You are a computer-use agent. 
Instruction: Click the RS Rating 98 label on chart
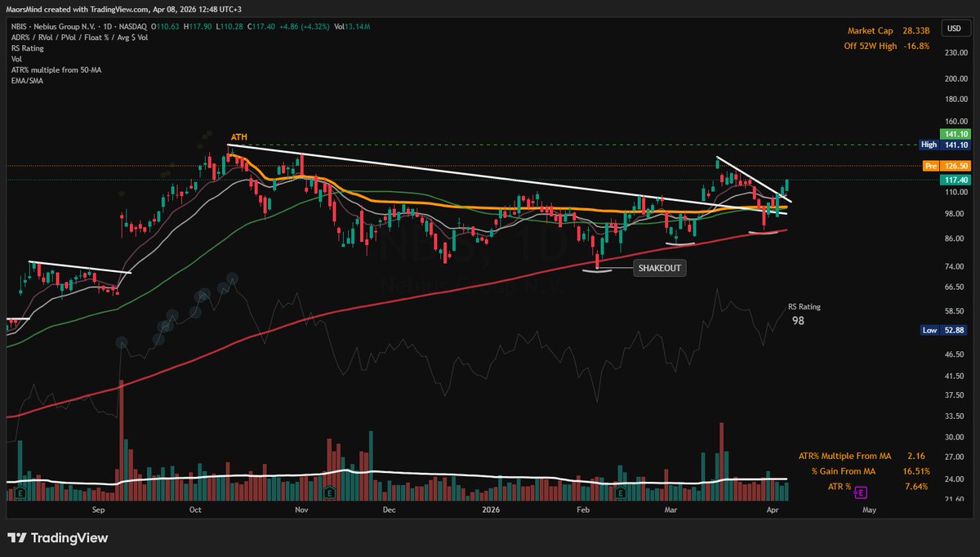[x=804, y=314]
